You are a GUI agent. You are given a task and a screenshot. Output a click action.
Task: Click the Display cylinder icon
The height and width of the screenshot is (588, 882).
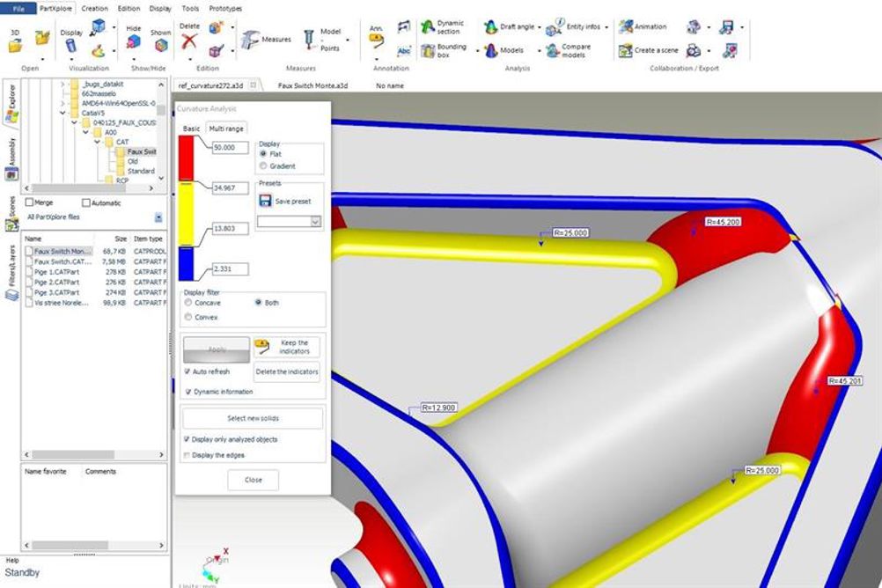click(71, 46)
